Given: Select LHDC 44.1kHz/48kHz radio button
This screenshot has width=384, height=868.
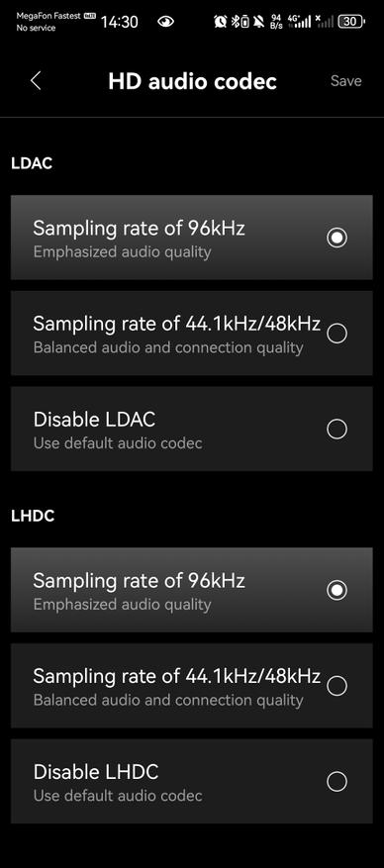Looking at the screenshot, I should (336, 686).
